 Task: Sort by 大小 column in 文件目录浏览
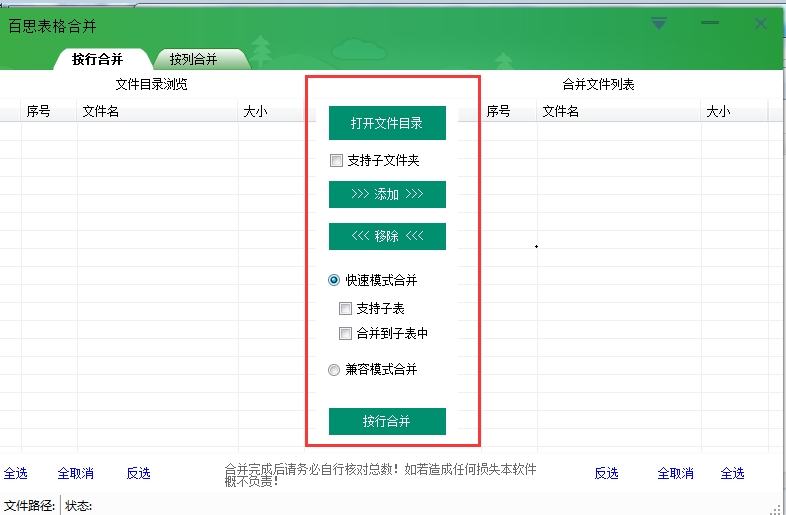tap(271, 111)
